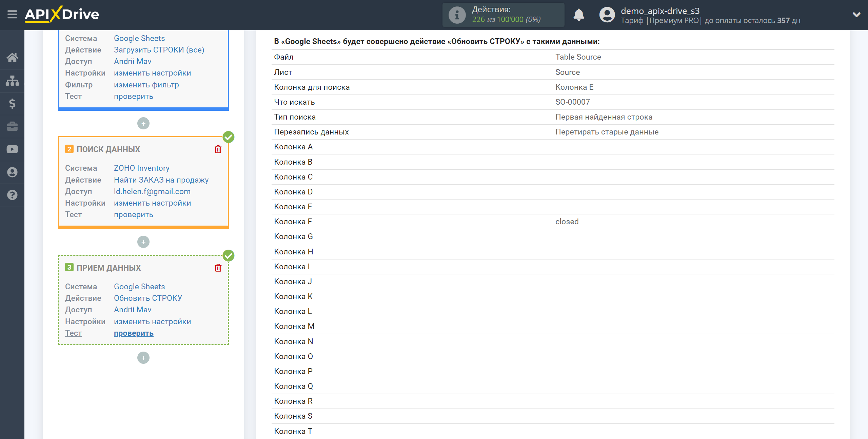Image resolution: width=868 pixels, height=439 pixels.
Task: Click the ПОИСК ДАННЫХ block title
Action: (108, 149)
